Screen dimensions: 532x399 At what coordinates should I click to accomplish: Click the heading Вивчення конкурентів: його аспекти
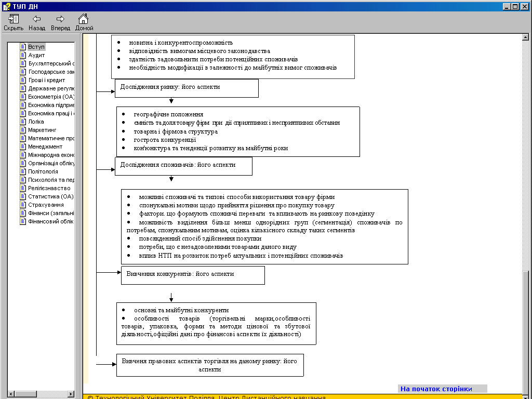180,274
